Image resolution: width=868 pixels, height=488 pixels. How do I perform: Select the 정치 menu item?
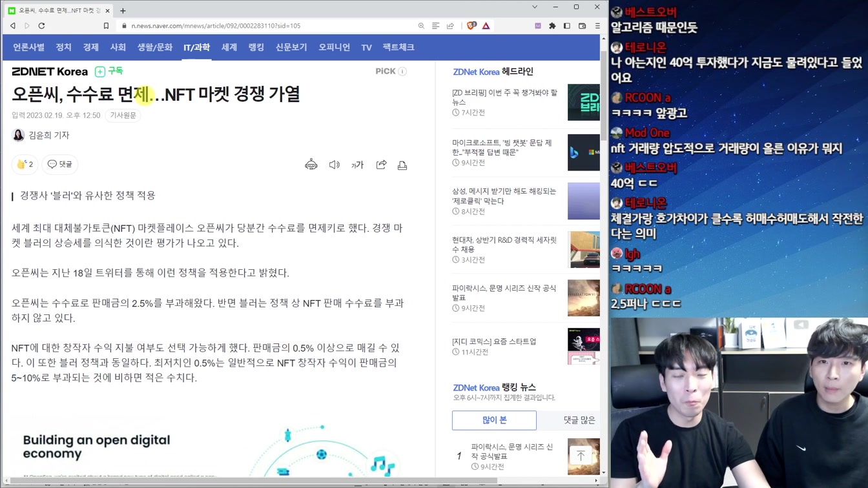point(63,47)
